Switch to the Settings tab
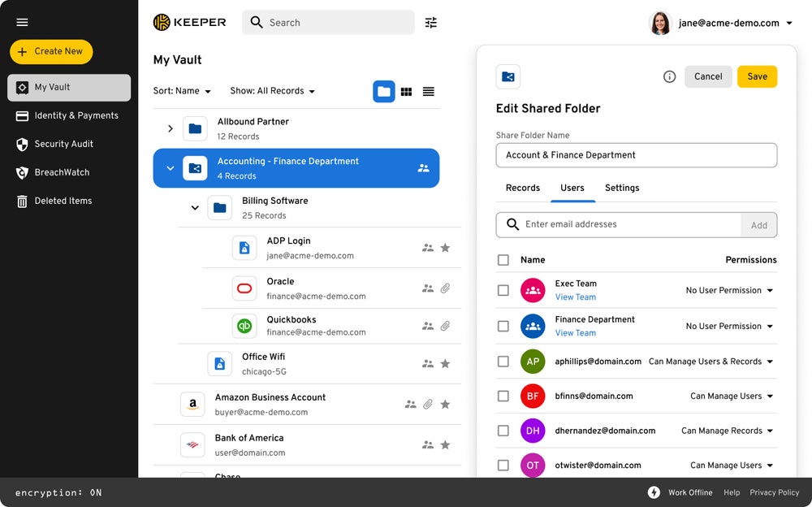812x507 pixels. pyautogui.click(x=622, y=188)
